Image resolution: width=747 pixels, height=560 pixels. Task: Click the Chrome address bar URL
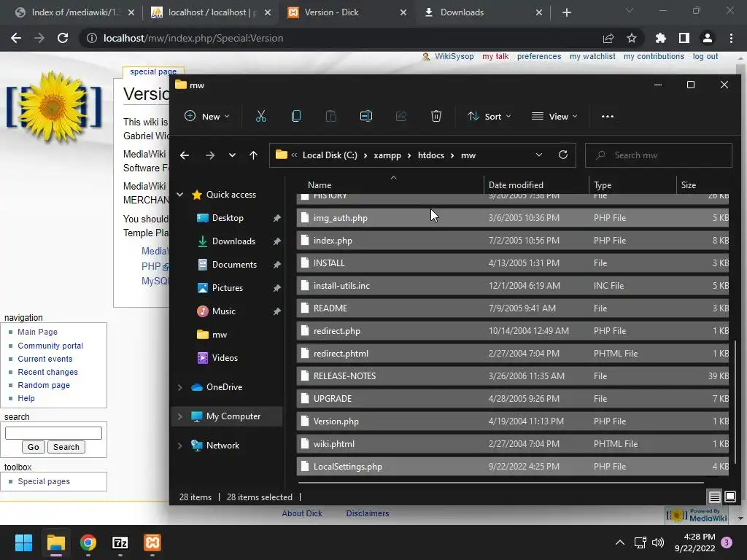(193, 38)
